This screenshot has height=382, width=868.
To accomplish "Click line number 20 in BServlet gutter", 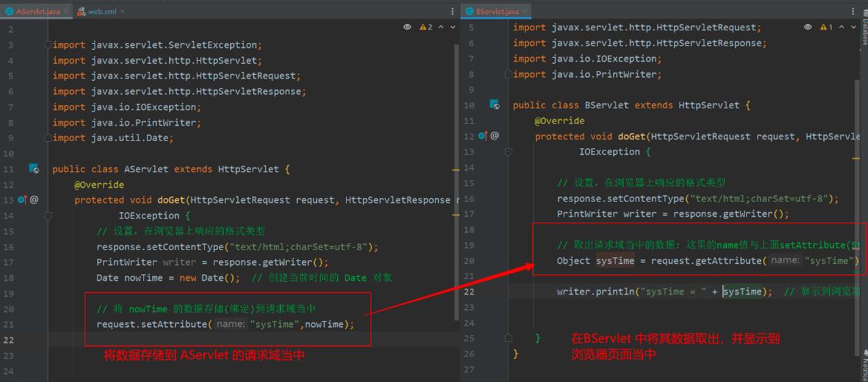I will pos(469,260).
